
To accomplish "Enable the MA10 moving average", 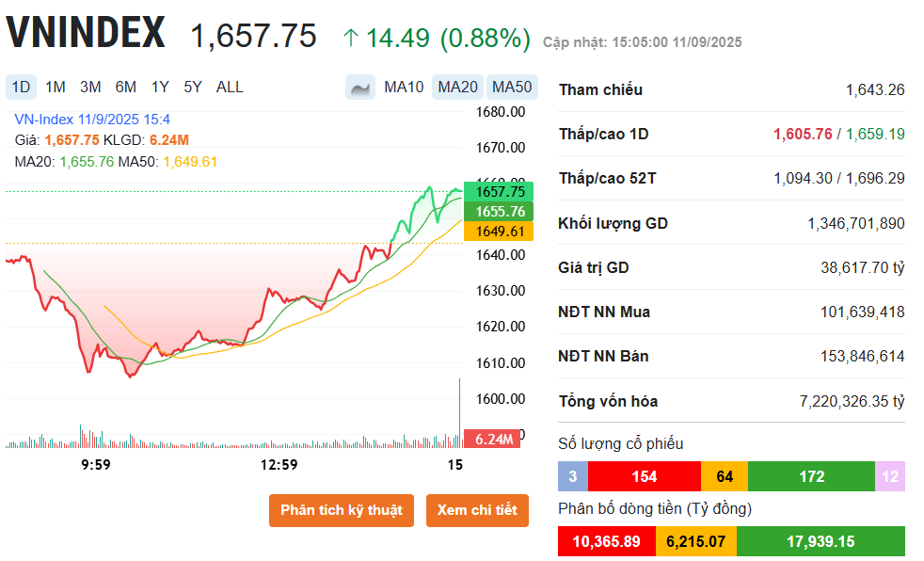I will (404, 88).
